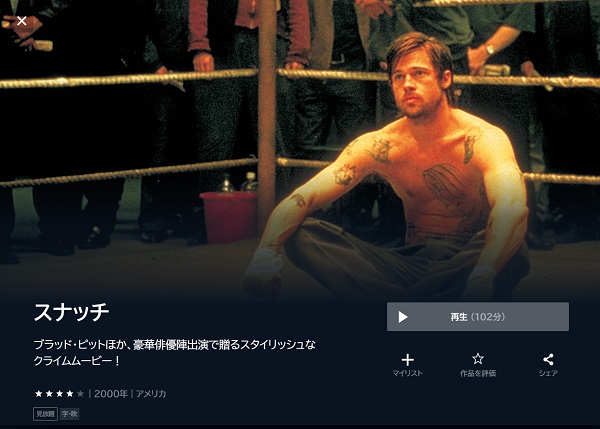Click the 字・吹 subtitle/dub badge
The image size is (600, 429).
(x=70, y=414)
